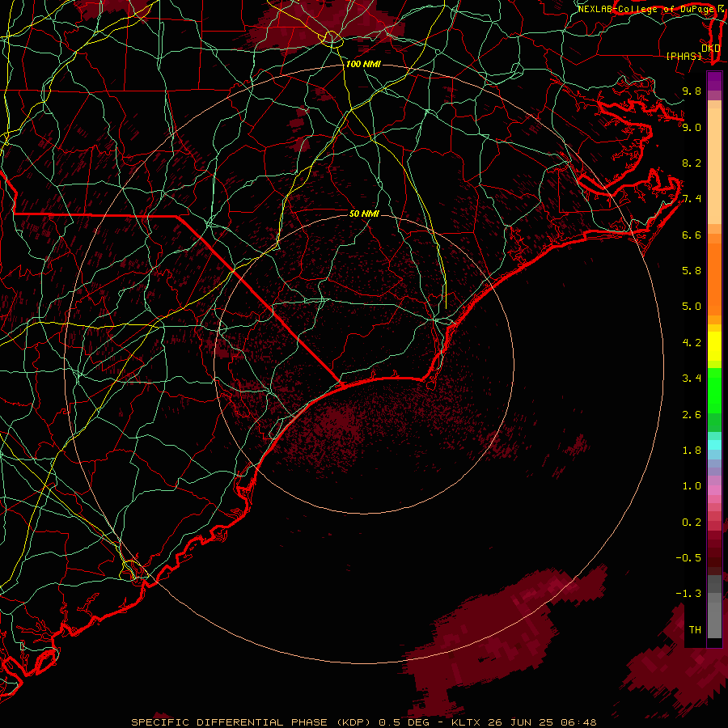Click the SPECIFIC DIFFERENTIAL PHASE (KDP) caption

251,722
